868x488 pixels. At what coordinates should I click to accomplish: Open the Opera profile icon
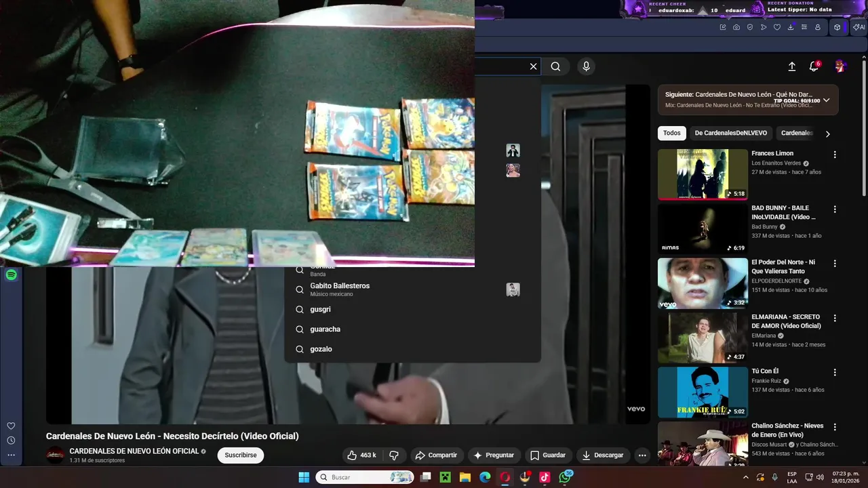point(818,27)
